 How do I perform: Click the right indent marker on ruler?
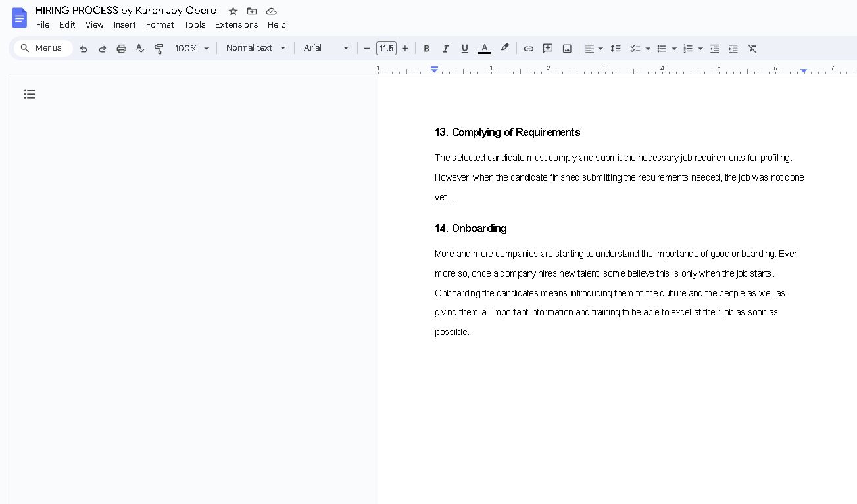804,70
